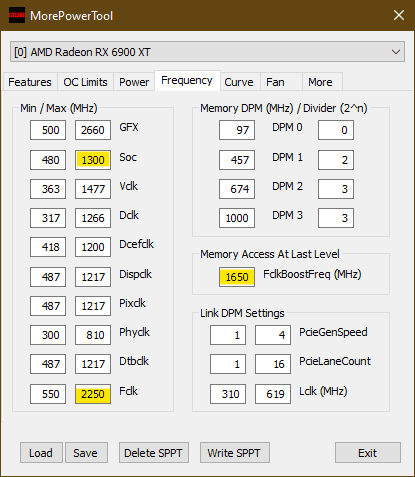415x477 pixels.
Task: Select the PcieLaneCount minimum field
Action: tap(228, 364)
